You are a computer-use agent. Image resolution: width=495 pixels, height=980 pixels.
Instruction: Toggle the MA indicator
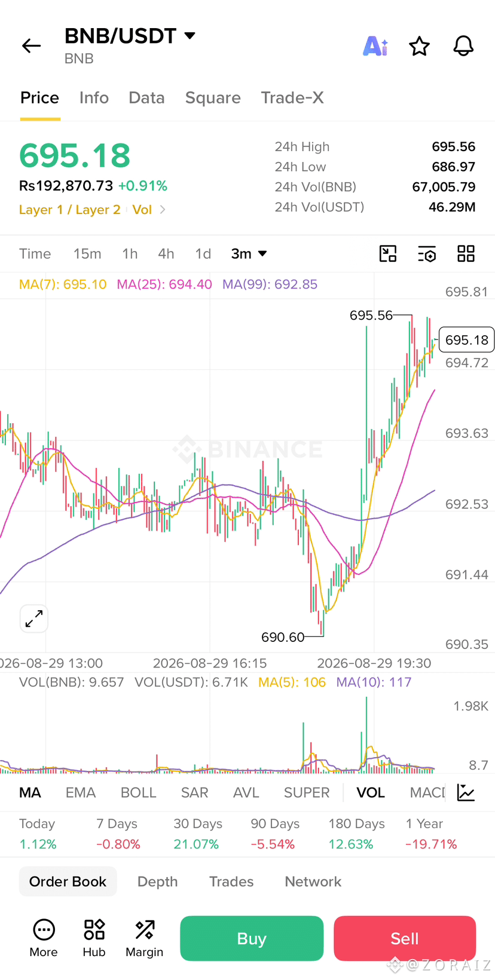(30, 792)
